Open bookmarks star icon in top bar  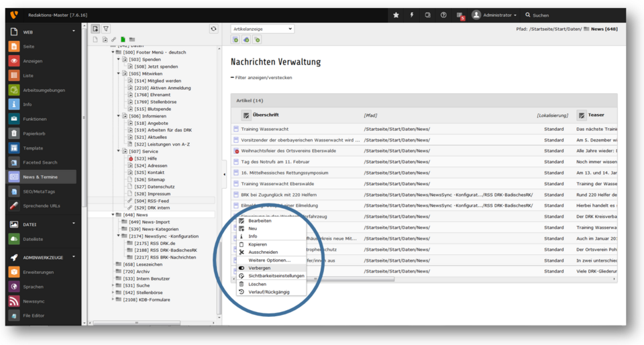[396, 15]
